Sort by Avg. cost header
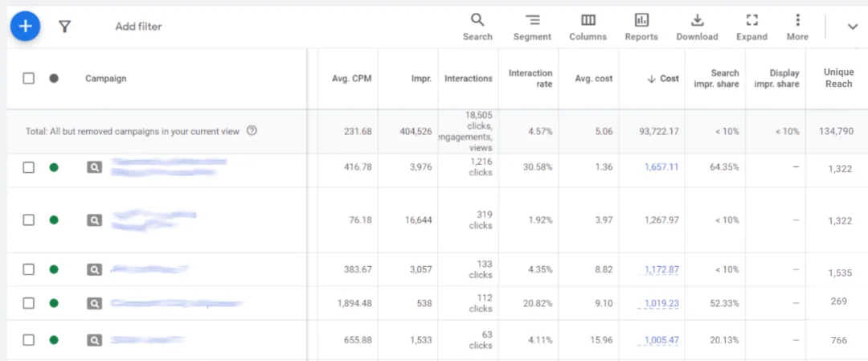The width and height of the screenshot is (868, 361). point(593,79)
